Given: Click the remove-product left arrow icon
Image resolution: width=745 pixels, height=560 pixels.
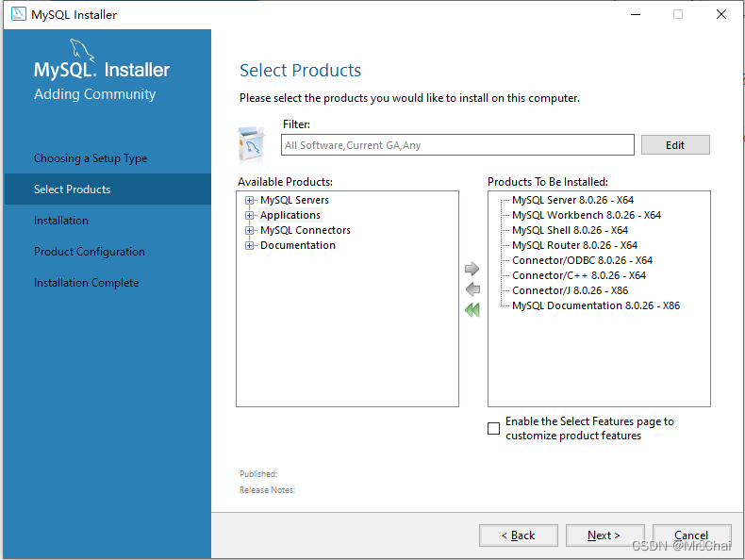Looking at the screenshot, I should coord(472,289).
